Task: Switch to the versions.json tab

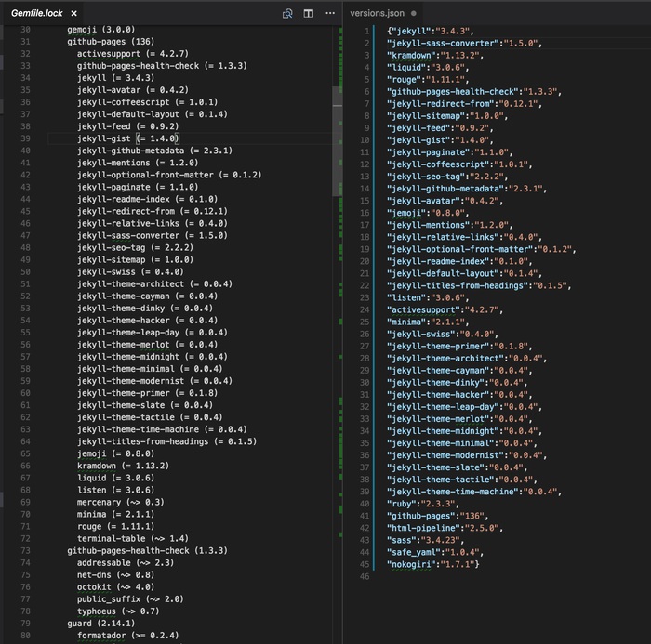Action: click(x=377, y=13)
